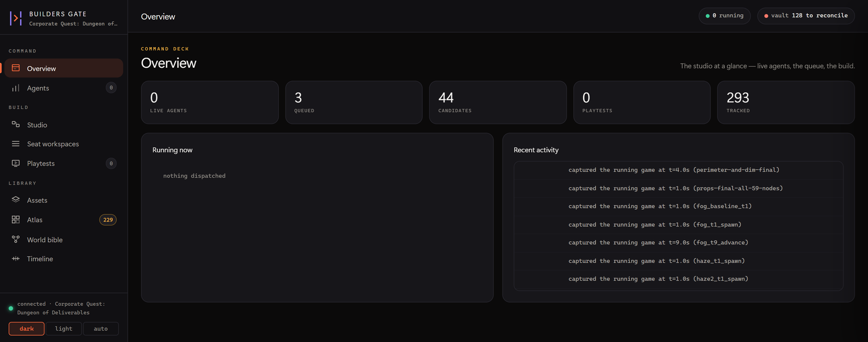Open the Tracked stat card
868x342 pixels.
[786, 102]
